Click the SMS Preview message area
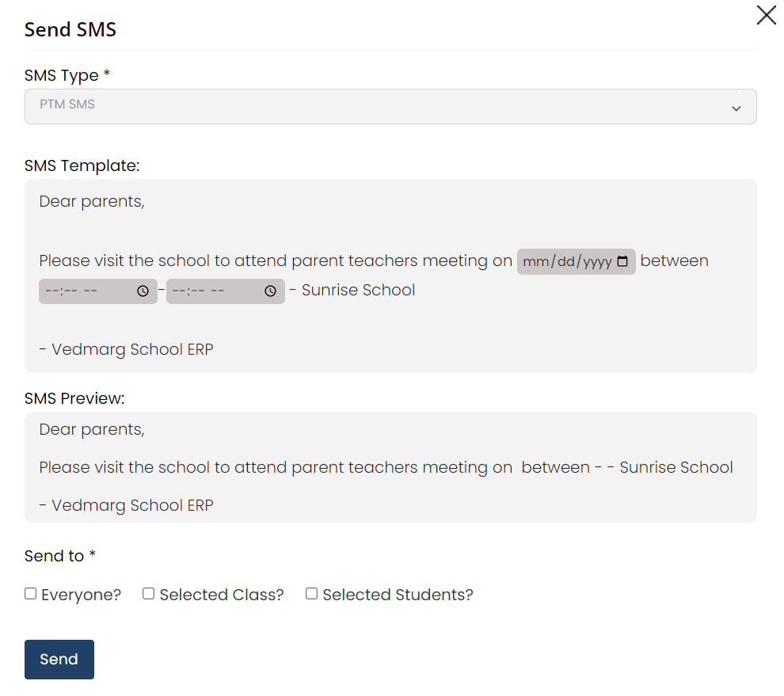 [390, 466]
